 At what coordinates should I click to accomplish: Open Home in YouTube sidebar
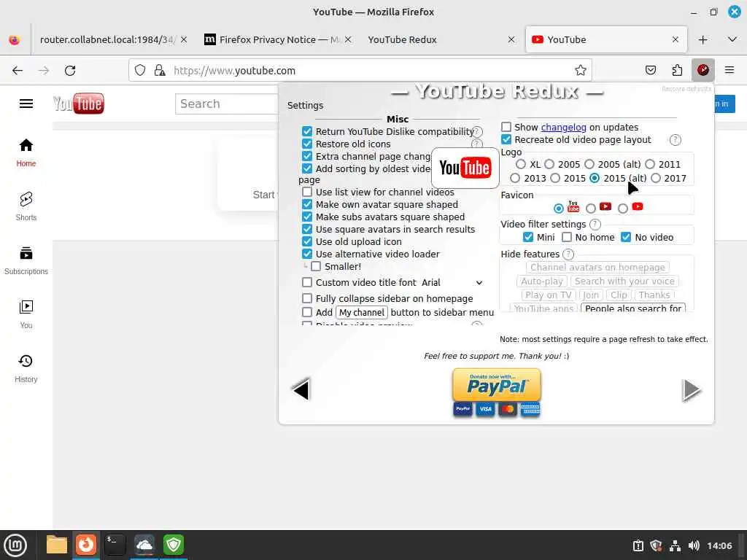point(26,152)
